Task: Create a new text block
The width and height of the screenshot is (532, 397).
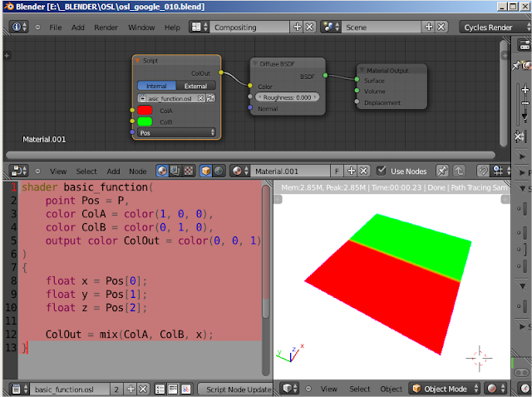Action: coord(131,389)
